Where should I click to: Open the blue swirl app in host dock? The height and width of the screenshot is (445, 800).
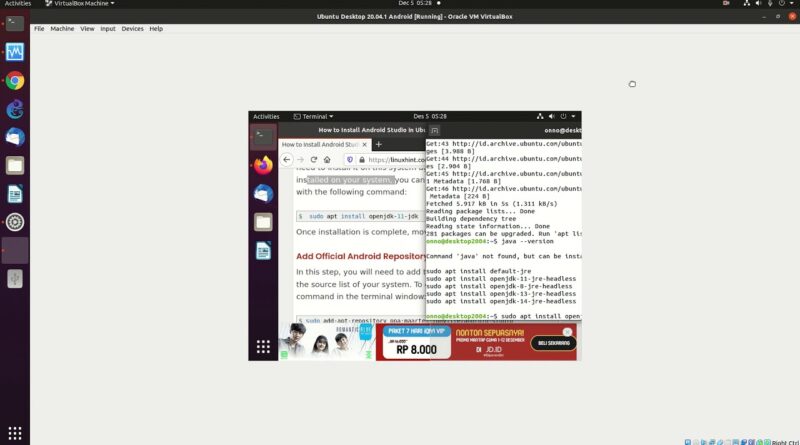(x=15, y=109)
